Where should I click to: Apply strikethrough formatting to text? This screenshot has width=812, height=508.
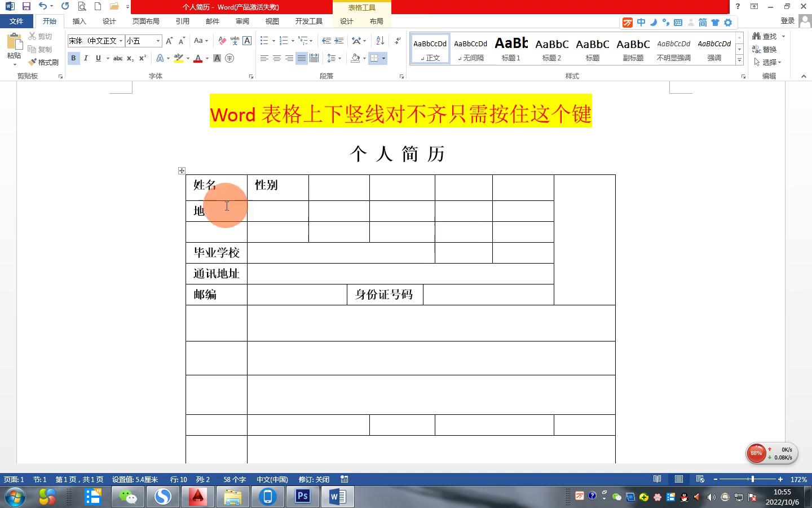click(117, 58)
